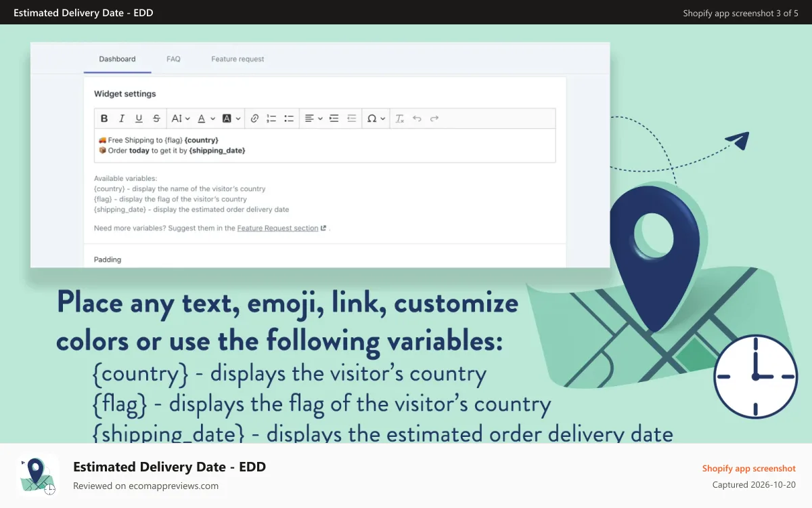The image size is (812, 508).
Task: Insert a bulleted list
Action: coord(289,119)
